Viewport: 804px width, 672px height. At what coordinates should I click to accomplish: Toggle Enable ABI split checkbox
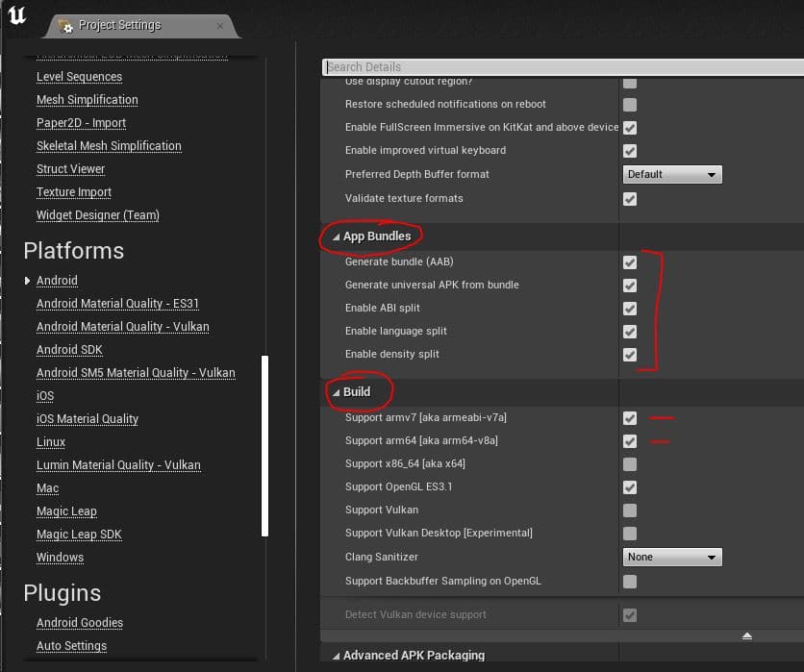pyautogui.click(x=630, y=309)
